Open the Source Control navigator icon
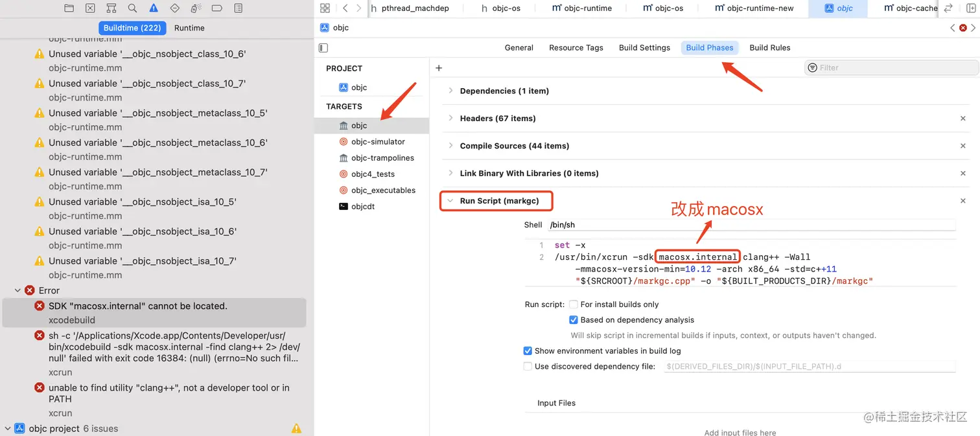Viewport: 980px width, 436px height. tap(90, 8)
